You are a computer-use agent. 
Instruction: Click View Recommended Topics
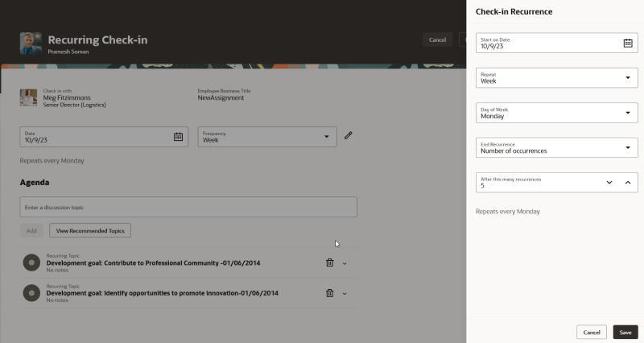tap(90, 230)
